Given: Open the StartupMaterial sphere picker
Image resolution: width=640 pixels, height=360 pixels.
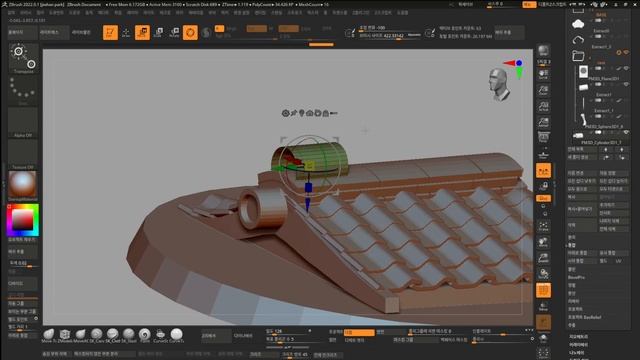Looking at the screenshot, I should click(x=23, y=186).
